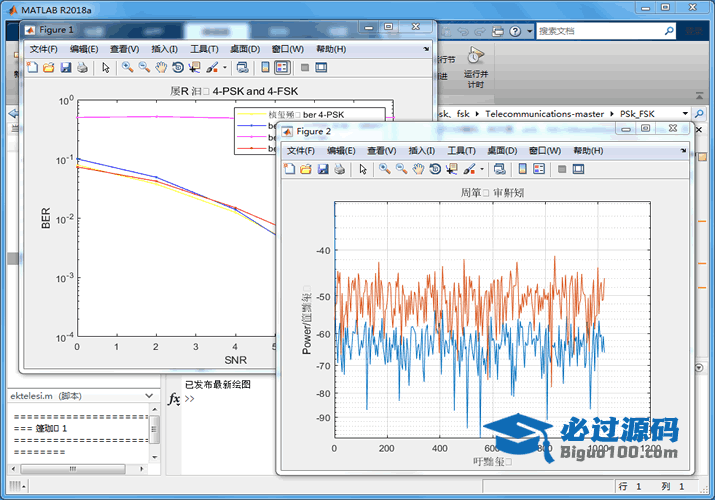
Task: Click Link Plot icon in Figure 1
Action: coord(243,67)
